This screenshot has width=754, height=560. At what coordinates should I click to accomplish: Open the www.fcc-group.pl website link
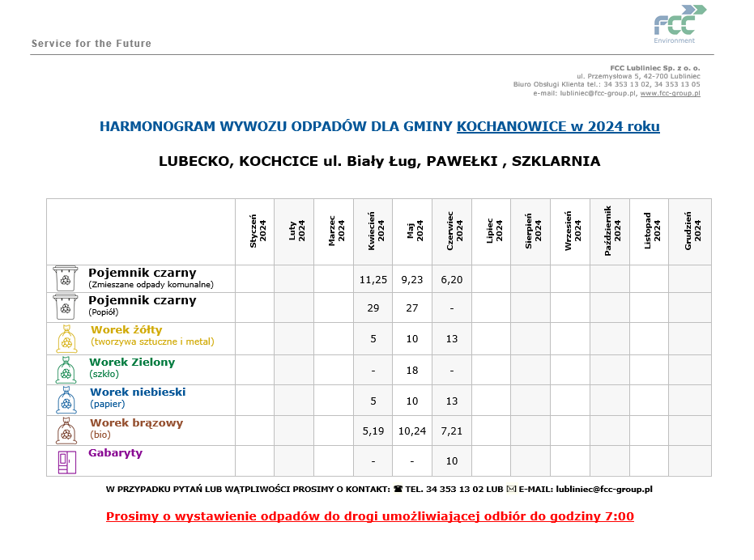point(670,94)
